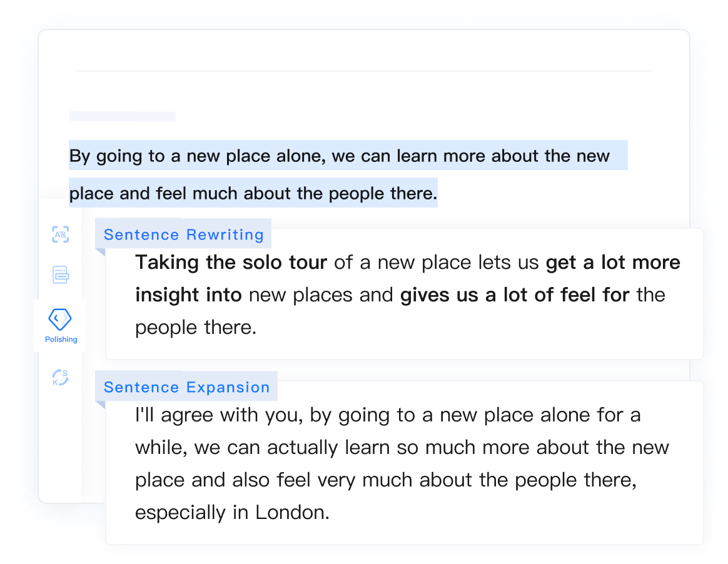Open the AB text scan tool icon
Viewport: 728px width, 564px height.
point(60,234)
